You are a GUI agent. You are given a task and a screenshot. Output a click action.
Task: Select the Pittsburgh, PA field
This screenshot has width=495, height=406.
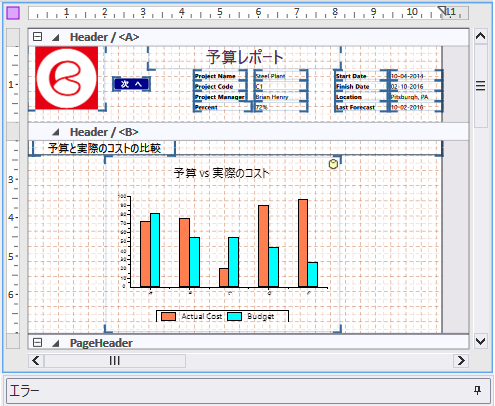click(x=416, y=97)
